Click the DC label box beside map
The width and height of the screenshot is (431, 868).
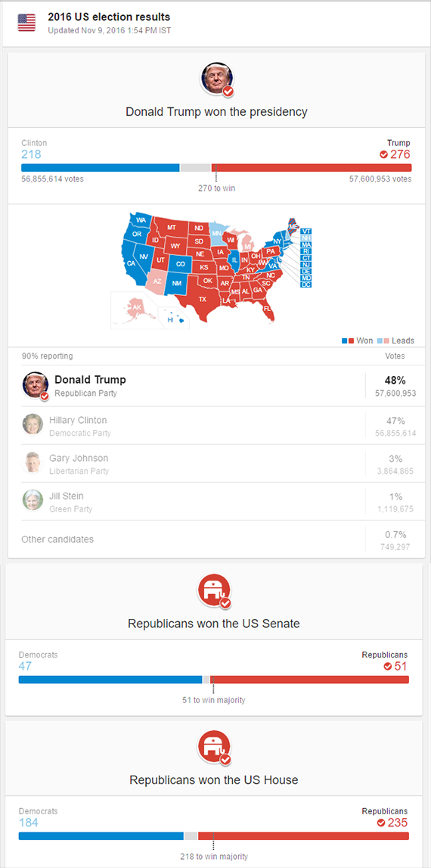(x=306, y=284)
